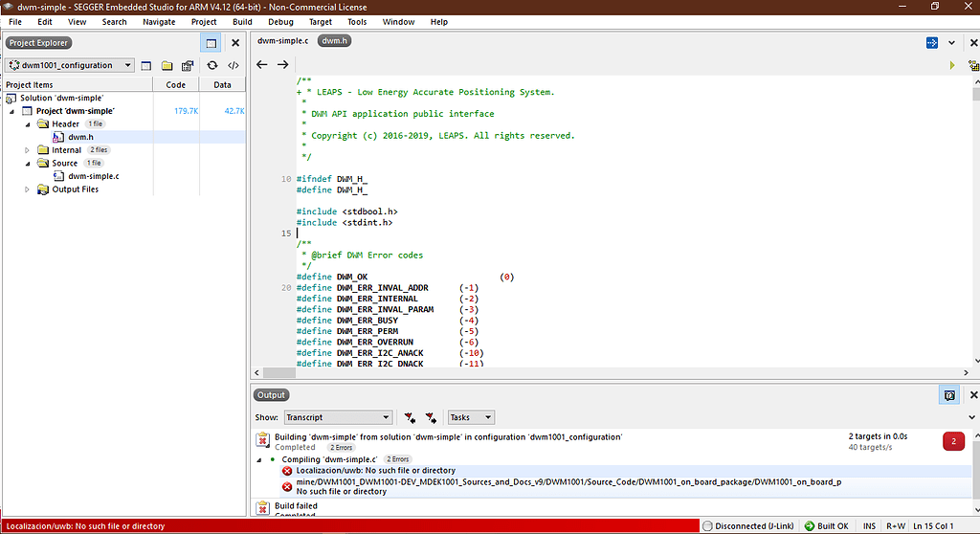Viewport: 980px width, 534px height.
Task: Navigate back with the left arrow
Action: click(262, 64)
